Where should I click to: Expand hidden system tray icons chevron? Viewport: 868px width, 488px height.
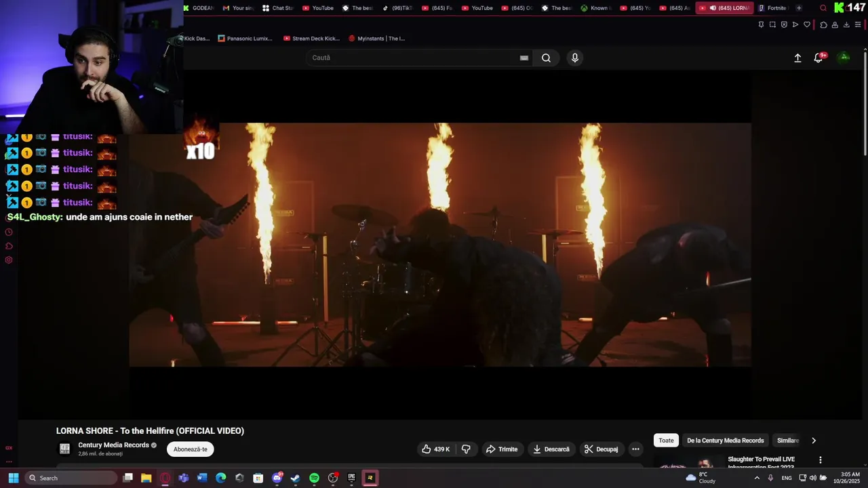pyautogui.click(x=757, y=478)
